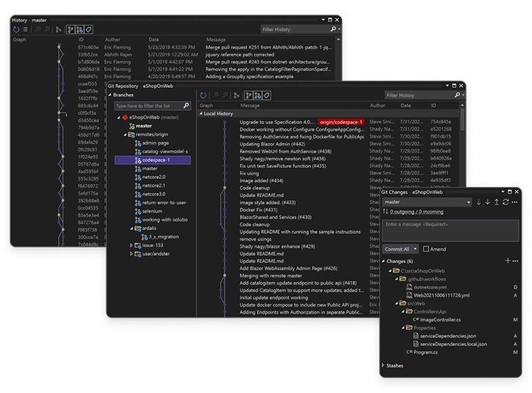The width and height of the screenshot is (532, 393).
Task: Collapse the Changes (6) section
Action: click(383, 261)
